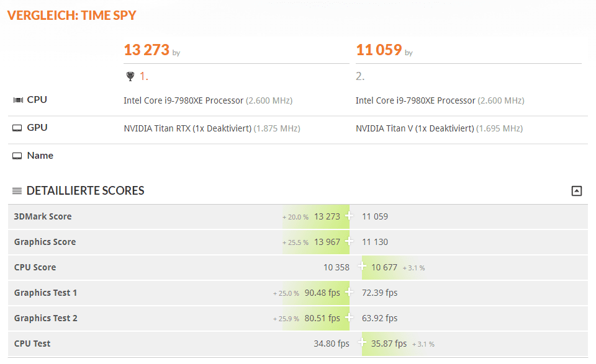Click the icon beside the Name label
Screen dimensions: 596x364
[17, 156]
